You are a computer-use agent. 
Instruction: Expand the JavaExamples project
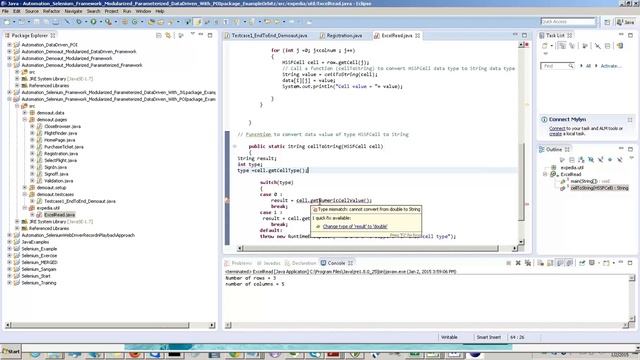click(x=9, y=242)
